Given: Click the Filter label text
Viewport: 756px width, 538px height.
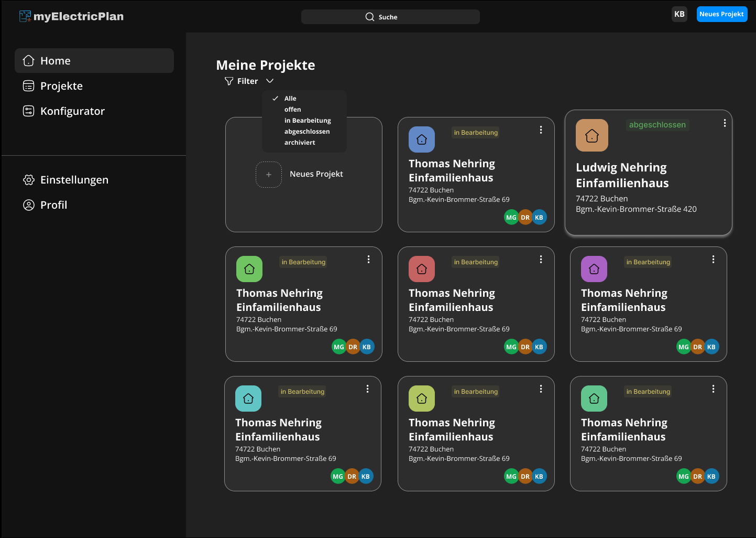Looking at the screenshot, I should point(247,81).
